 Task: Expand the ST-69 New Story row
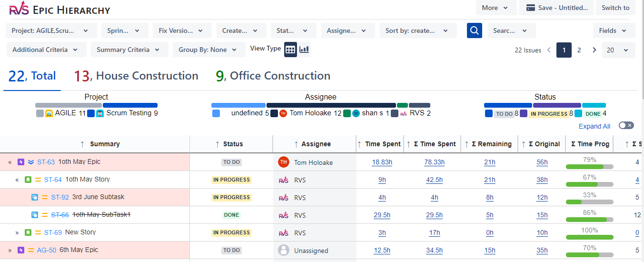click(17, 233)
